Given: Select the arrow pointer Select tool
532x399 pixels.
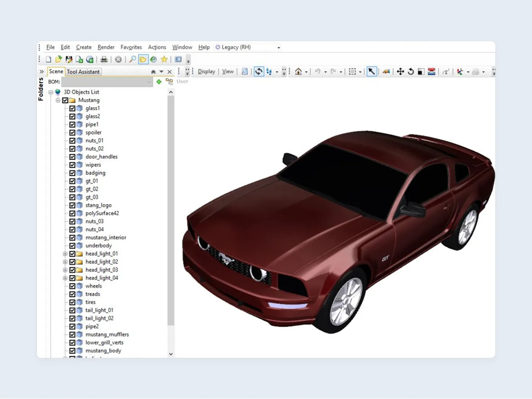Looking at the screenshot, I should point(371,71).
